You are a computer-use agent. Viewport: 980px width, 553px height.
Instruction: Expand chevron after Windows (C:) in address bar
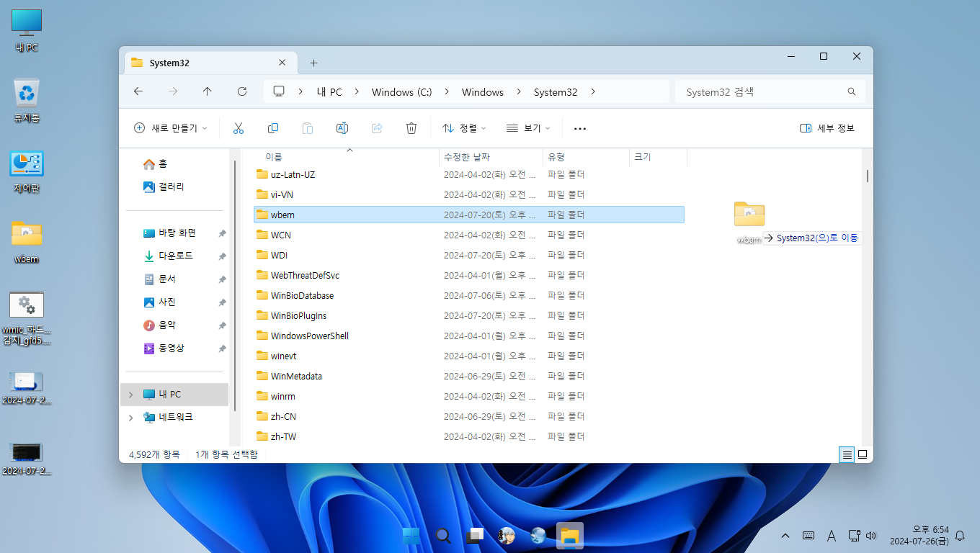coord(447,92)
